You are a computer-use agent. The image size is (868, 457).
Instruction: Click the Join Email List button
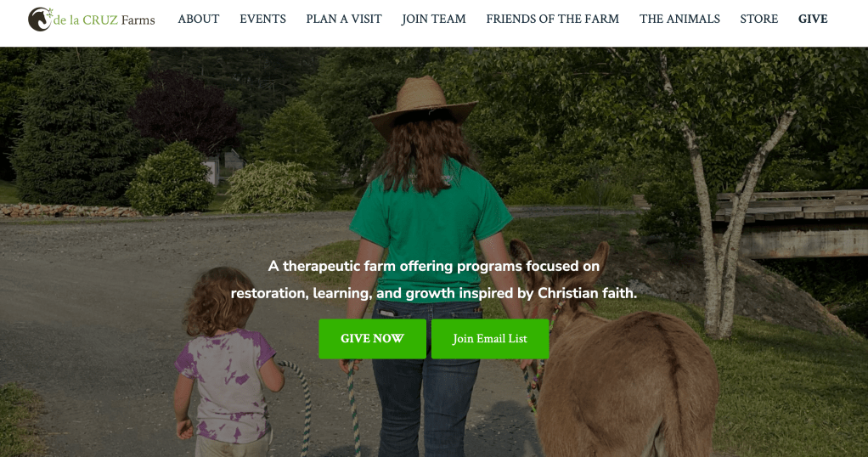[490, 338]
